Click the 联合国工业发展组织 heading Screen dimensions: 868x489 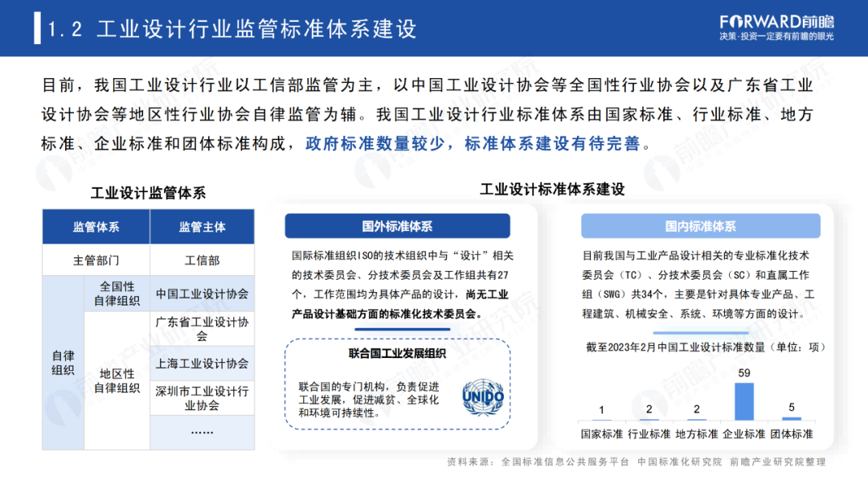click(398, 353)
